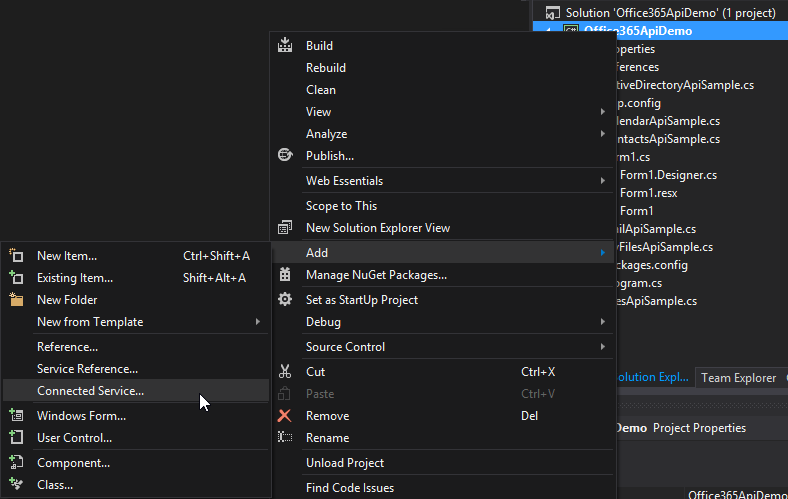The height and width of the screenshot is (499, 788).
Task: Click the Windows Form icon
Action: 16,416
